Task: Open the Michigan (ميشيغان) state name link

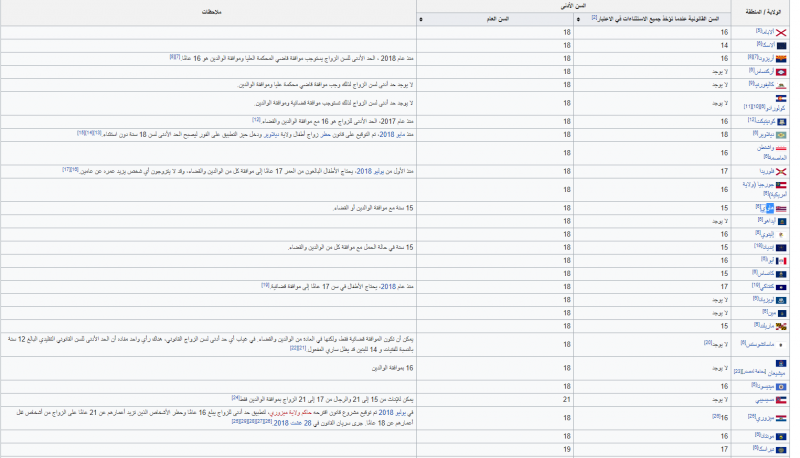Action: click(777, 373)
